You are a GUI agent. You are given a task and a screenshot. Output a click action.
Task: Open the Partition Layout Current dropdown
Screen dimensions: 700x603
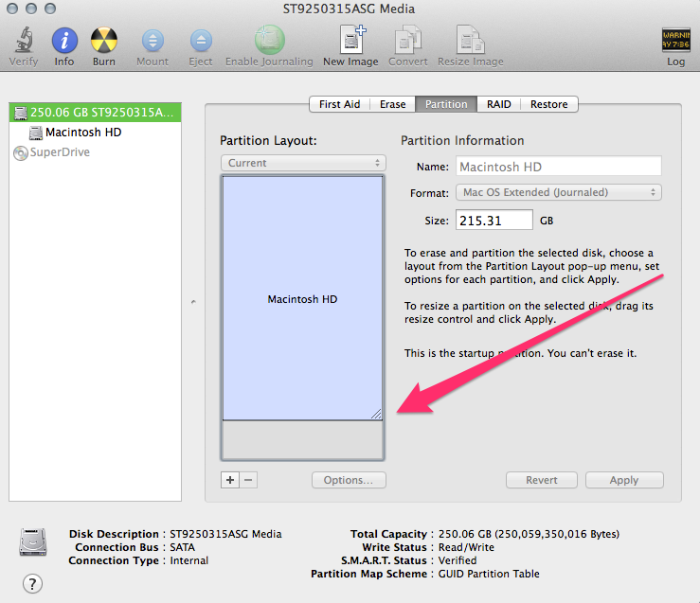pos(303,163)
